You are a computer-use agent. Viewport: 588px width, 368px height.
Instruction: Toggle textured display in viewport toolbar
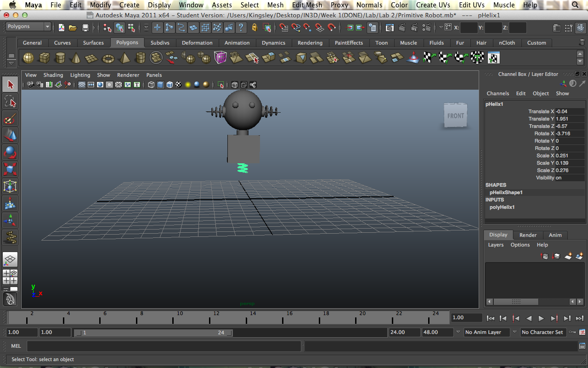[x=178, y=85]
